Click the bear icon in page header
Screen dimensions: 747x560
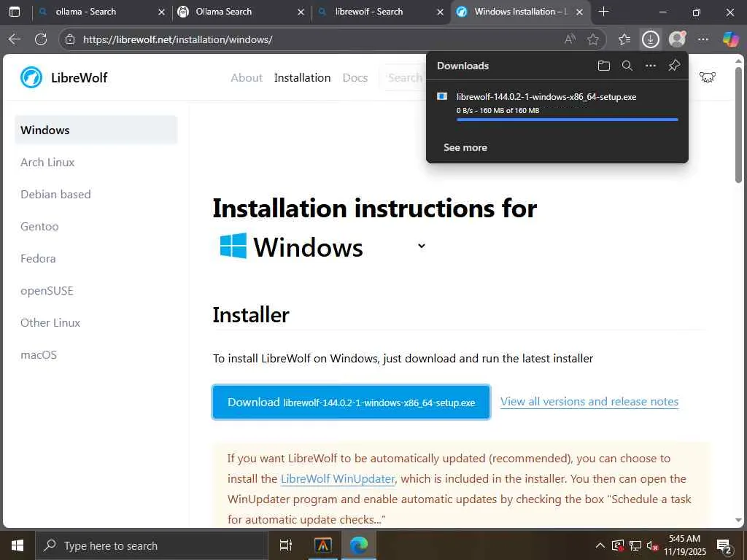[708, 77]
